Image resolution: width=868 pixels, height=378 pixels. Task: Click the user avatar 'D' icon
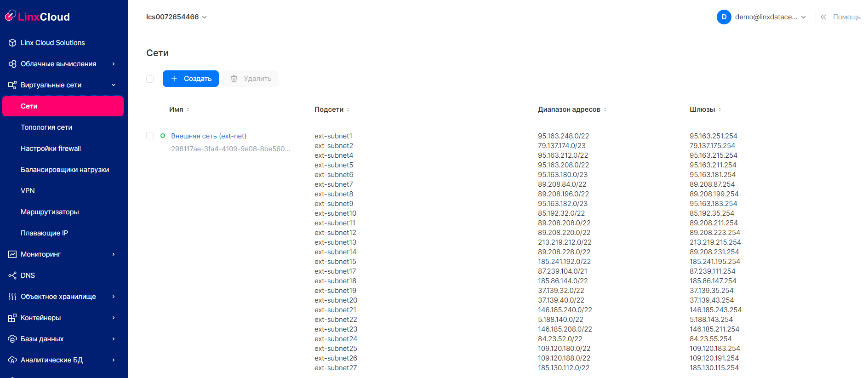[724, 17]
